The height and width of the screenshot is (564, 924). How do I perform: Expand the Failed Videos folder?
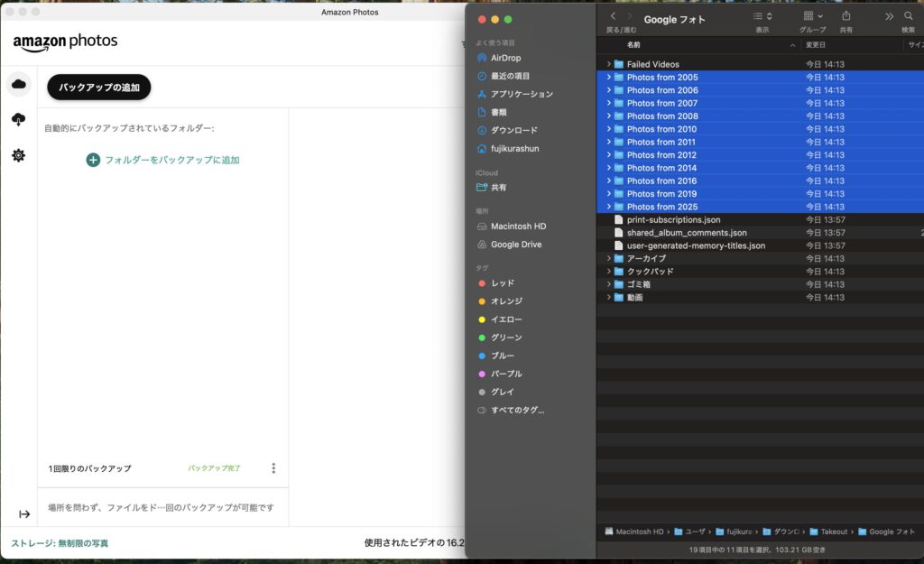609,64
